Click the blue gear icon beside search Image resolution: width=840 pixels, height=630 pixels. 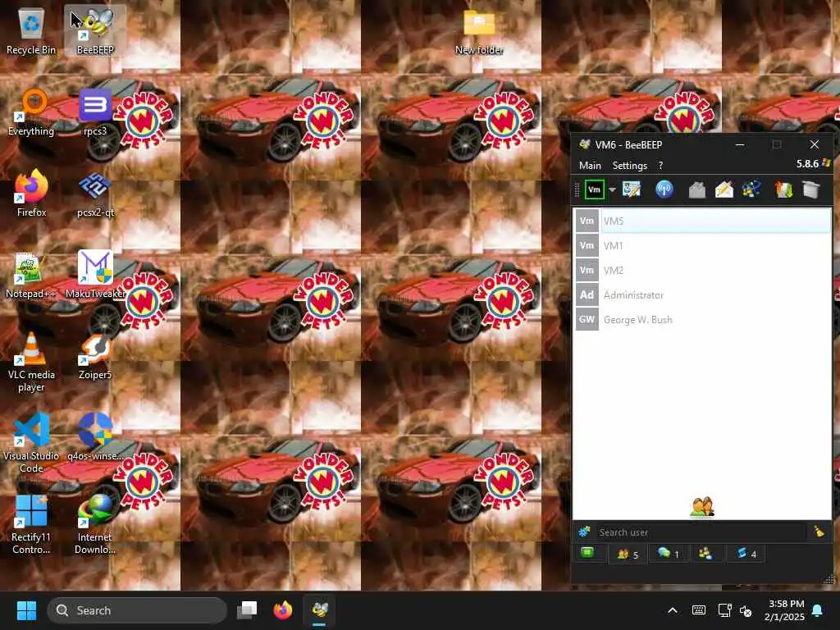583,532
